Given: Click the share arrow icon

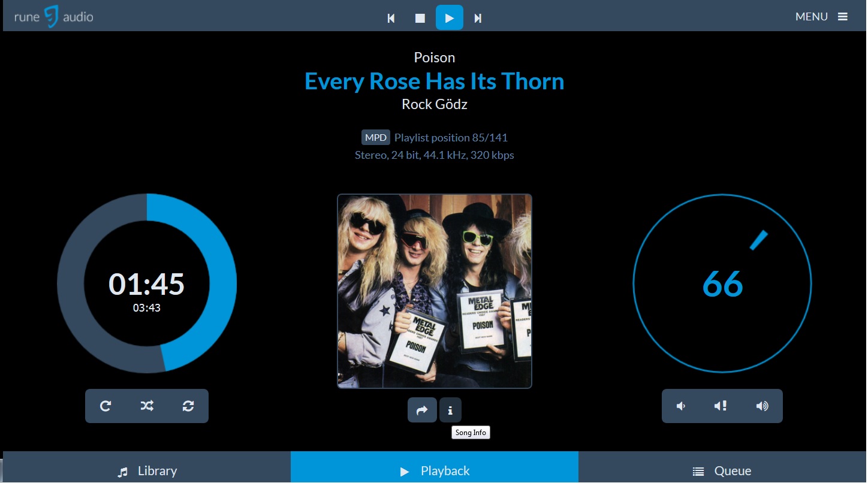Looking at the screenshot, I should pyautogui.click(x=422, y=410).
